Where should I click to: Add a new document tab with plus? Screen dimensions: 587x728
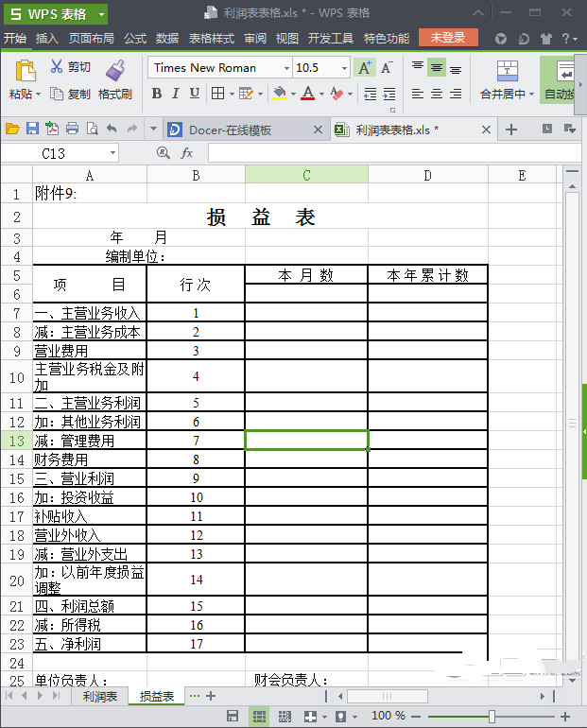coord(510,130)
